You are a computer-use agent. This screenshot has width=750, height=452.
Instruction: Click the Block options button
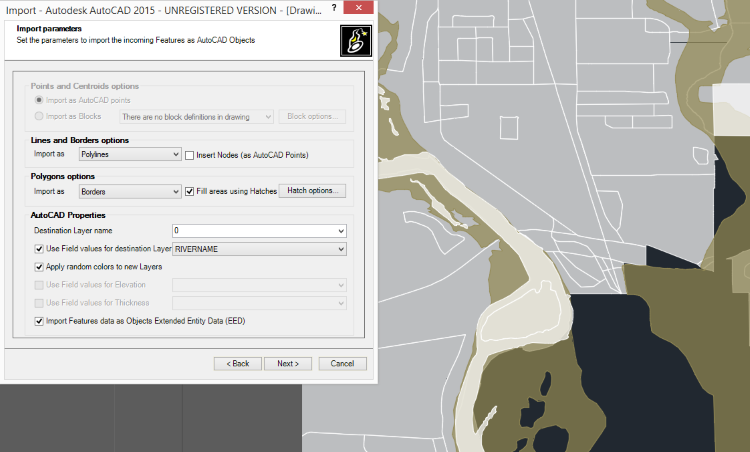[312, 116]
